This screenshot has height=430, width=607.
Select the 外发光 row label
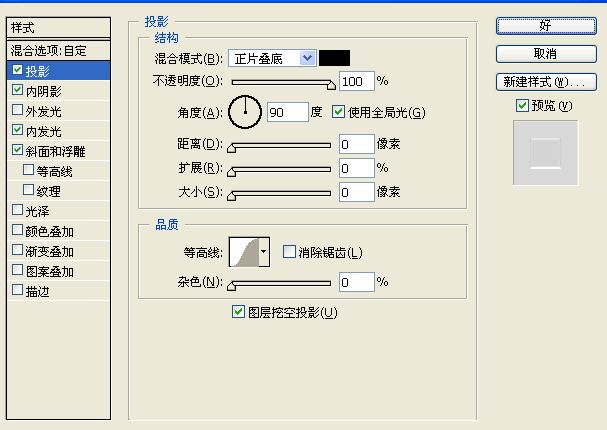point(43,111)
